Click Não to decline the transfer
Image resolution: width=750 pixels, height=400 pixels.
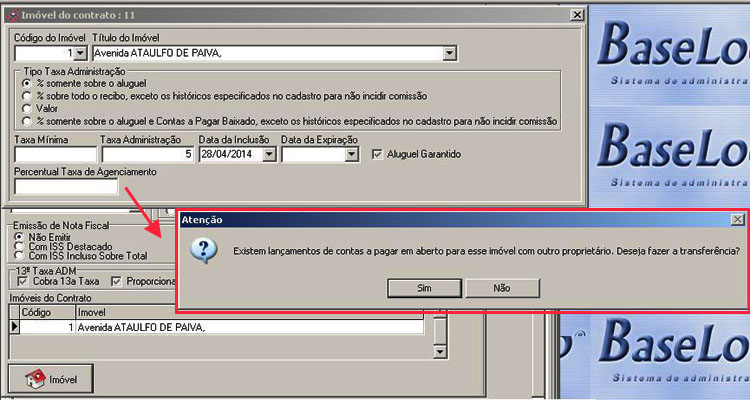501,287
